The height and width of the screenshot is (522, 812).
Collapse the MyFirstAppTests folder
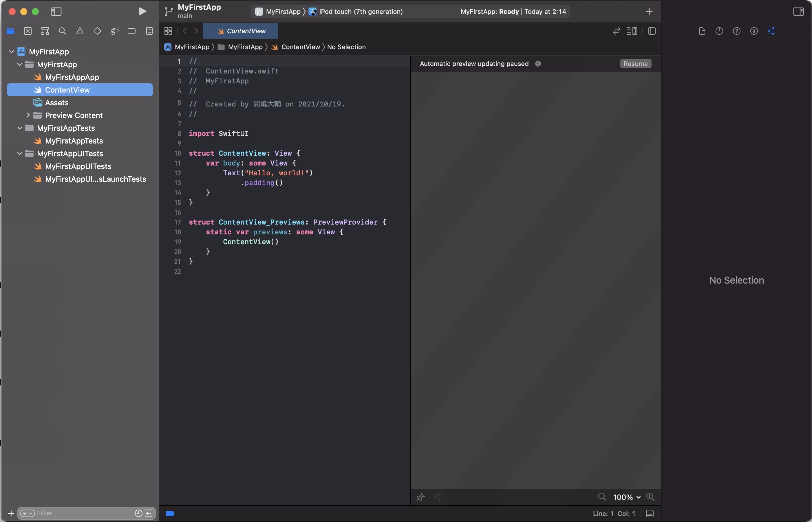(x=20, y=128)
